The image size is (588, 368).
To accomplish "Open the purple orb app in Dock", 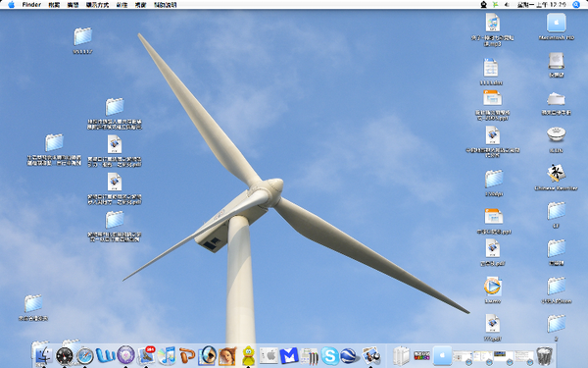I will tap(126, 355).
